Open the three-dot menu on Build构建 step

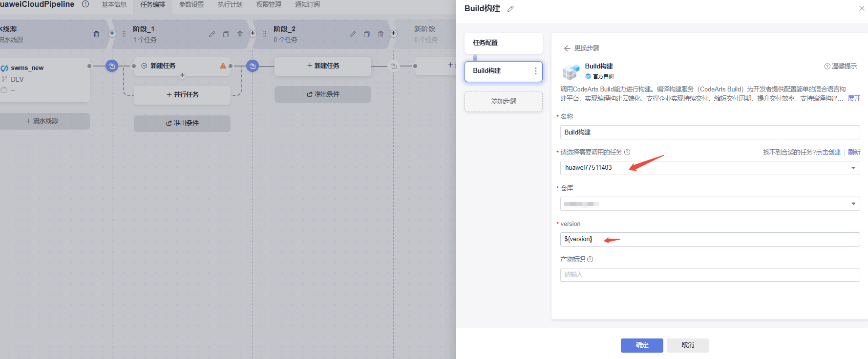(x=536, y=71)
